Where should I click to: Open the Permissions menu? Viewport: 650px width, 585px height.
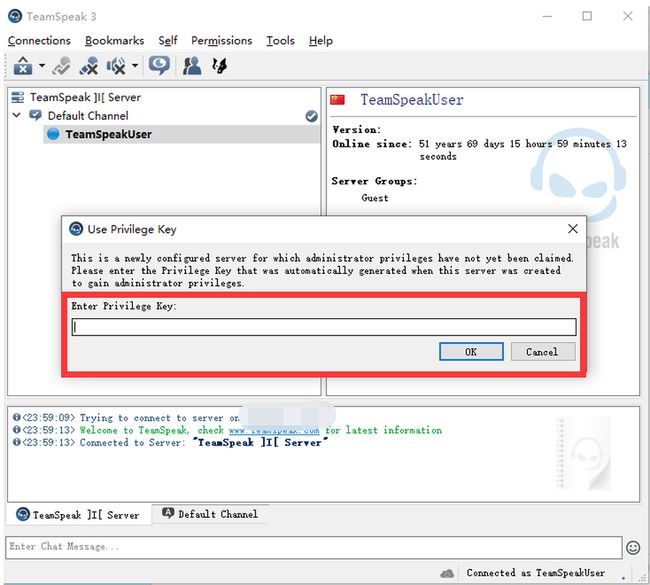pyautogui.click(x=221, y=41)
